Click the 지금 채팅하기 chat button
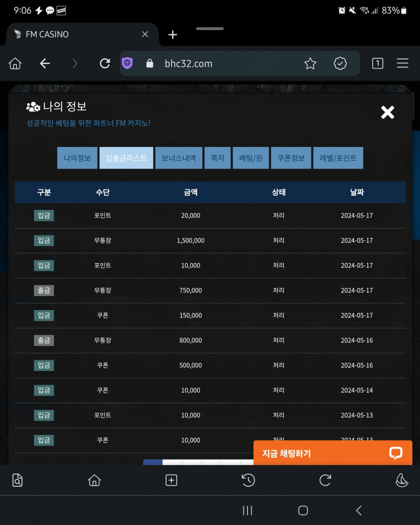This screenshot has height=525, width=420. point(333,453)
